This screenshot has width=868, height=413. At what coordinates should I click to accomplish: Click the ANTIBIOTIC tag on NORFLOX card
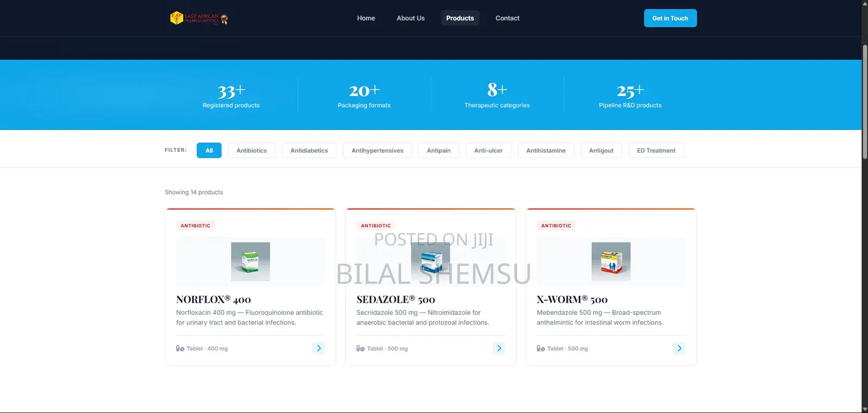click(x=195, y=226)
